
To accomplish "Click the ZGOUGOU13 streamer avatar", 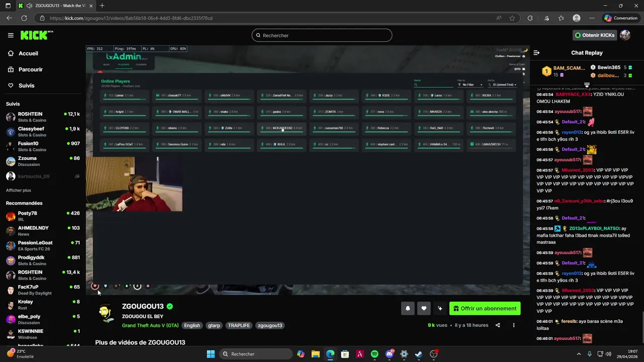I will coord(106,313).
